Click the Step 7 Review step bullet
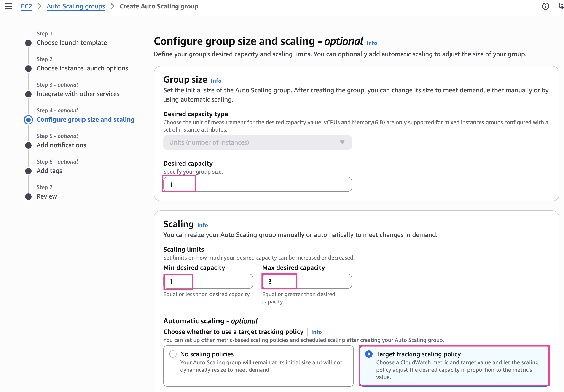 pyautogui.click(x=29, y=197)
